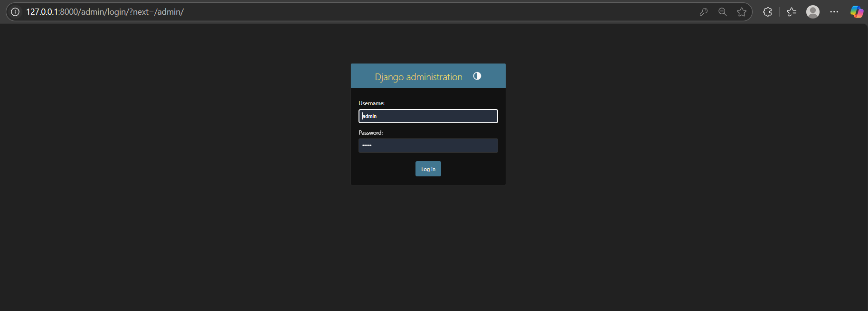Click the blue header bar left of the title
Viewport: 868px width, 311px height.
[x=362, y=76]
